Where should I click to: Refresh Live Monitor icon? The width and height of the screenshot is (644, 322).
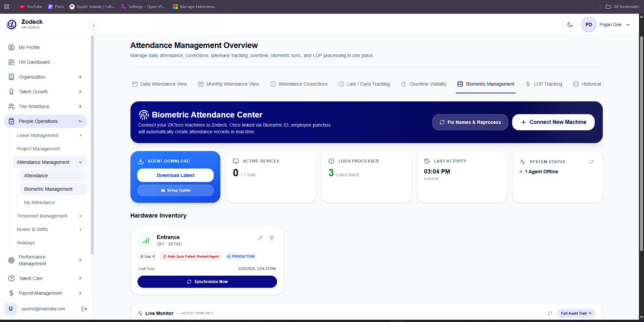coord(550,313)
